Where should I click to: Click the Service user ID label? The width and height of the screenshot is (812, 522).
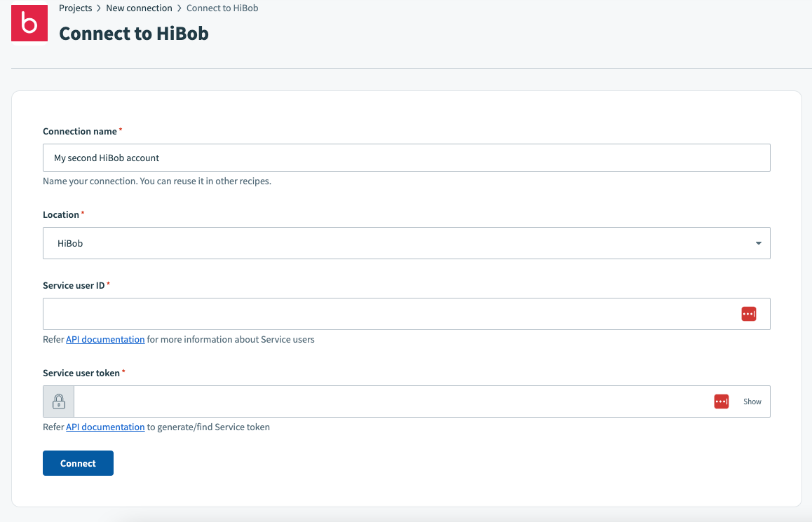pyautogui.click(x=74, y=286)
